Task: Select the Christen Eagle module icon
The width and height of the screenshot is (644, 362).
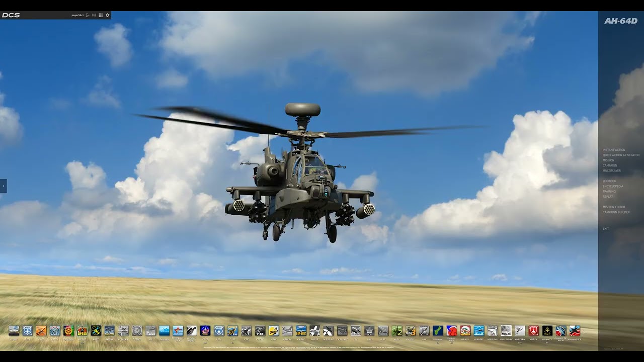Action: 192,330
